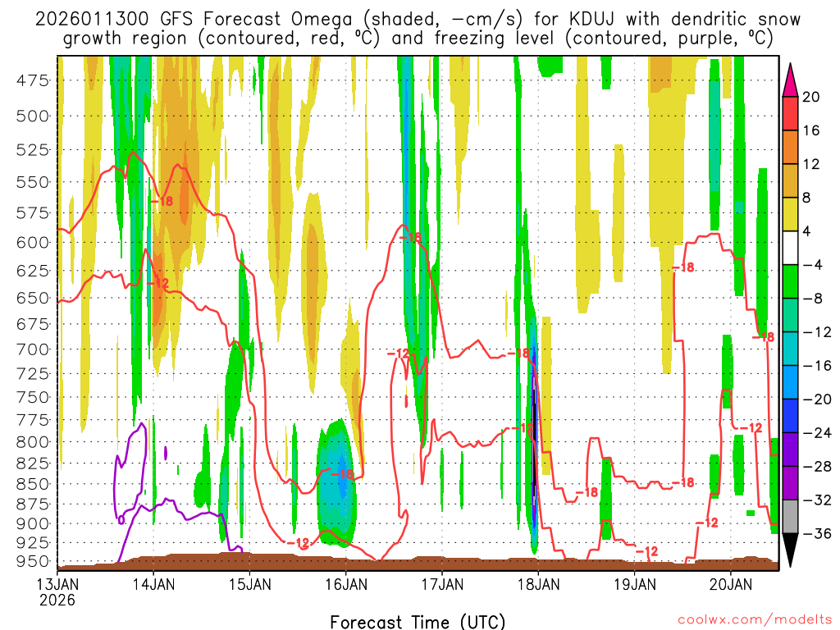The height and width of the screenshot is (630, 840).
Task: Pick the gray colorbar segment above -36
Action: coord(792,516)
